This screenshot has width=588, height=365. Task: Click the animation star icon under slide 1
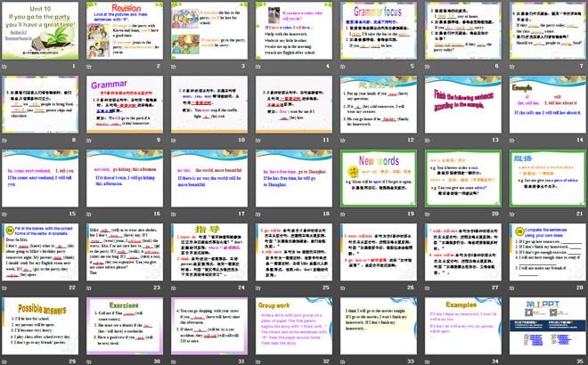[4, 67]
